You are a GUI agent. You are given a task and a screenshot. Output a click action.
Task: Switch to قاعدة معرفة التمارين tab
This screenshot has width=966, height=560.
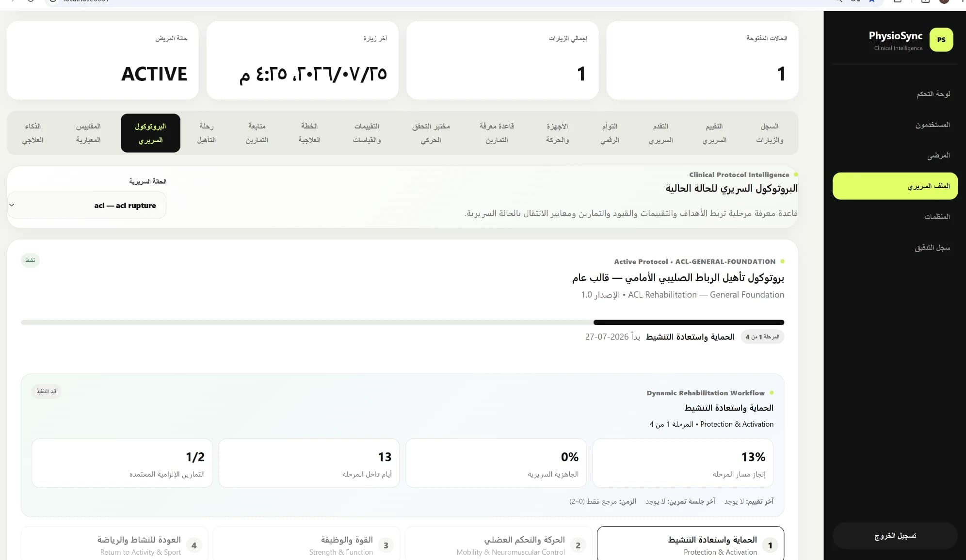pyautogui.click(x=497, y=133)
